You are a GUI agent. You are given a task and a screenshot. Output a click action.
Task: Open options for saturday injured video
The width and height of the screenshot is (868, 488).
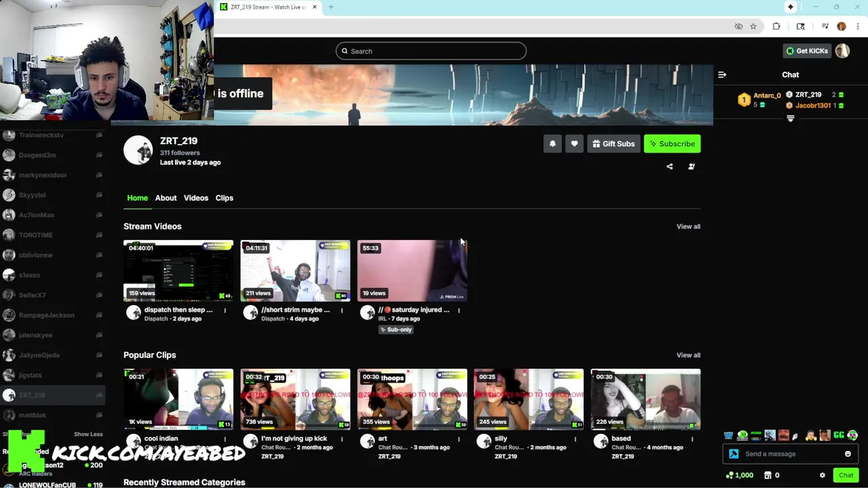point(458,310)
